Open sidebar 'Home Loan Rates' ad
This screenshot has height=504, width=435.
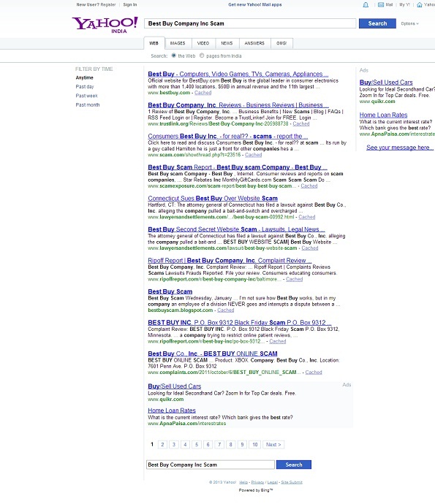(x=383, y=115)
